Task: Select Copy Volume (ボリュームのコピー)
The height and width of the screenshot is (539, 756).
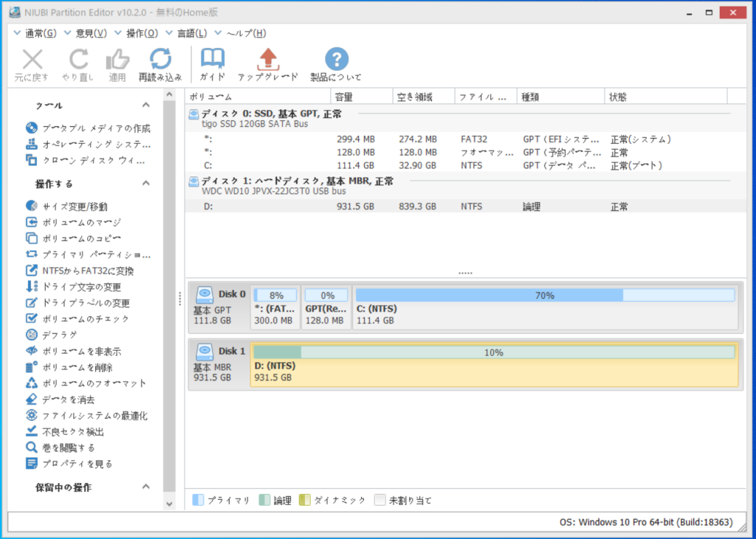Action: pos(73,238)
